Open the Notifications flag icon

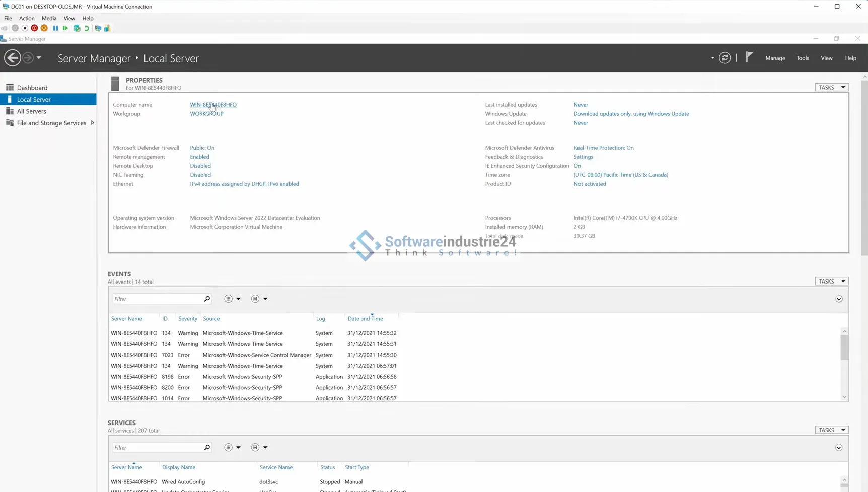(x=749, y=57)
